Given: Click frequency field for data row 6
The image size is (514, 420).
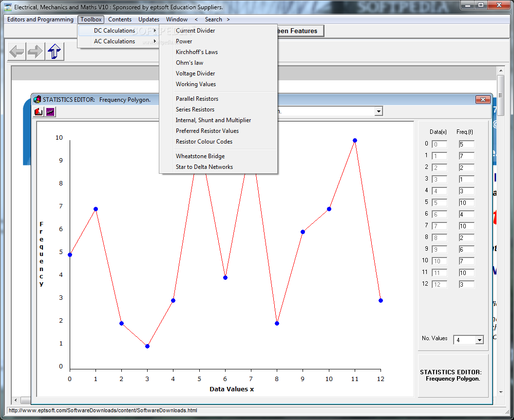Looking at the screenshot, I should tap(467, 215).
